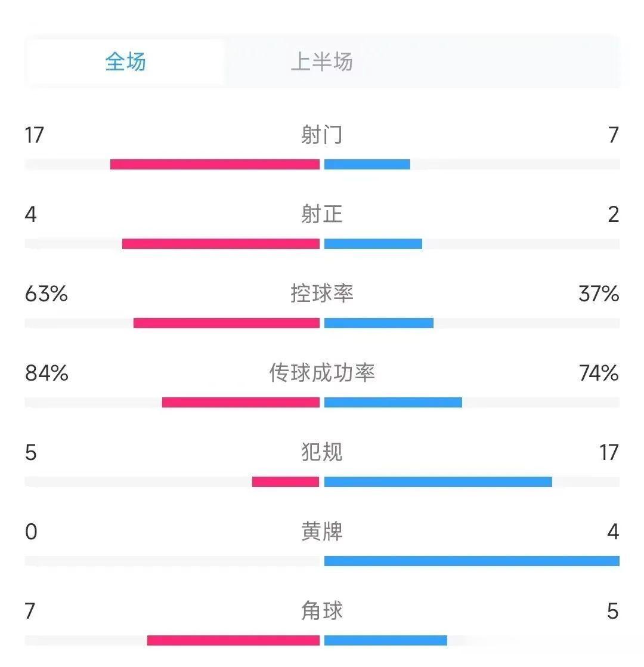Viewport: 644px width, 667px height.
Task: Select the 犯规 stat label
Action: (322, 452)
